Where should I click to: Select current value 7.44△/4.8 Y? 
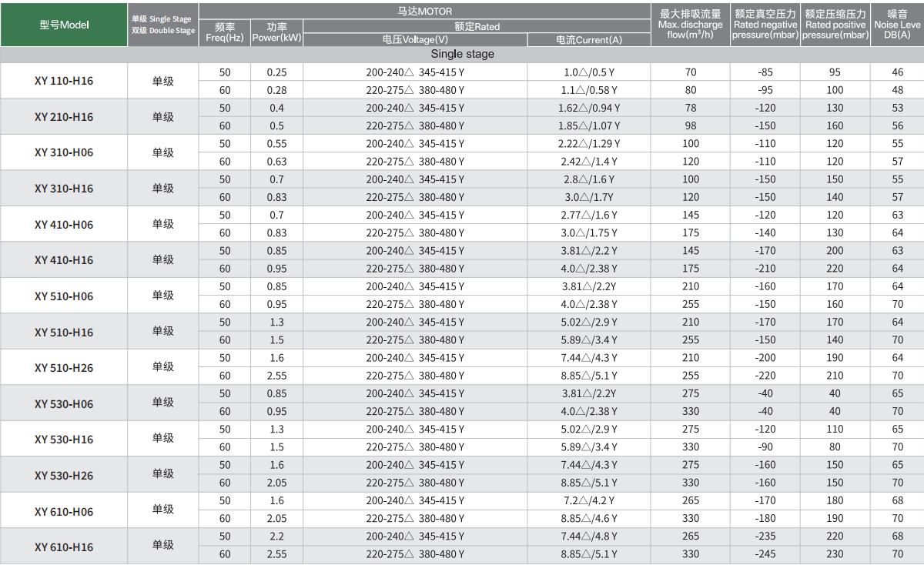click(589, 537)
